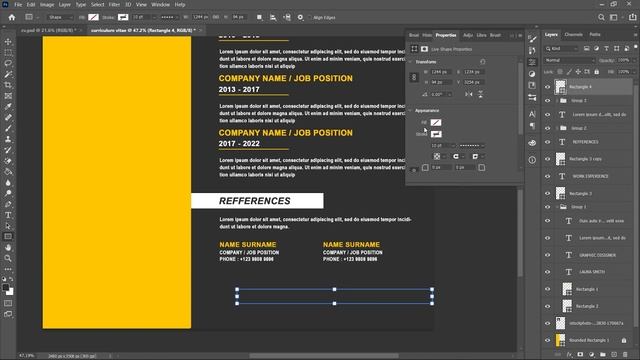
Task: Open the Layer menu
Action: [x=64, y=4]
